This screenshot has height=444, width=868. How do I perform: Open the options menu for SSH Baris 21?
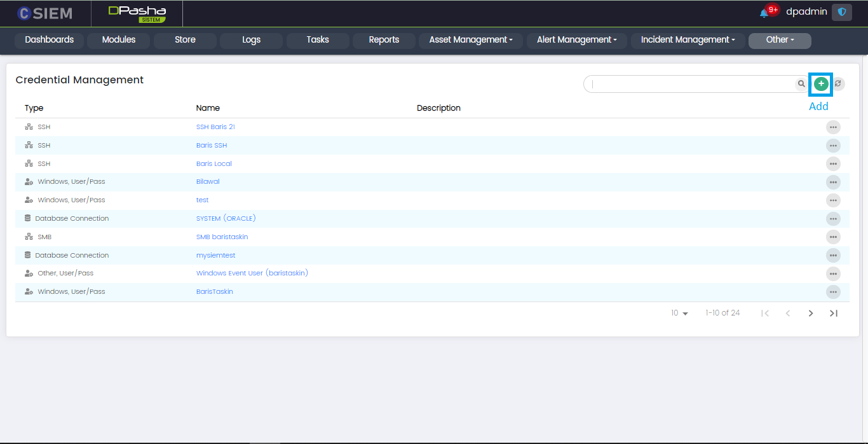click(833, 127)
